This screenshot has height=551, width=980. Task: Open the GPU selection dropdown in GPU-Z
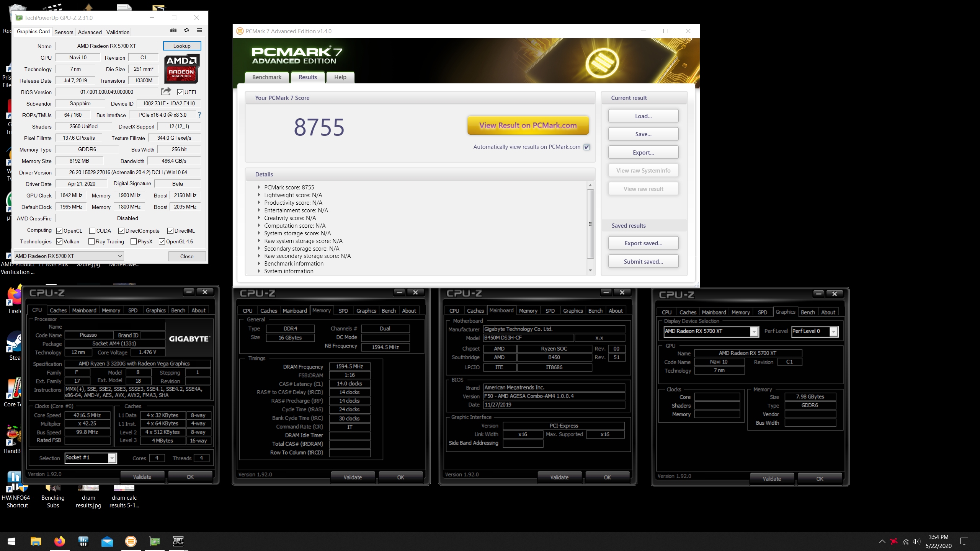click(69, 256)
